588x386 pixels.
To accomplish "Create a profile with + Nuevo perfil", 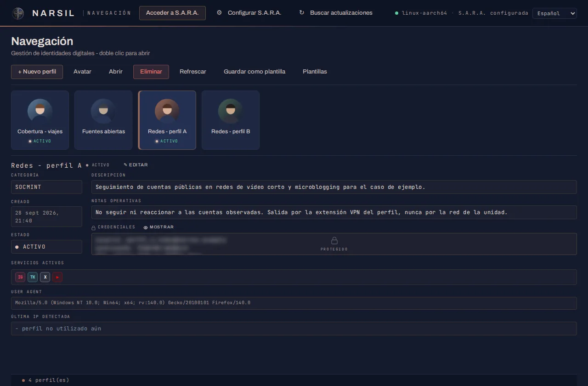I will [x=37, y=72].
